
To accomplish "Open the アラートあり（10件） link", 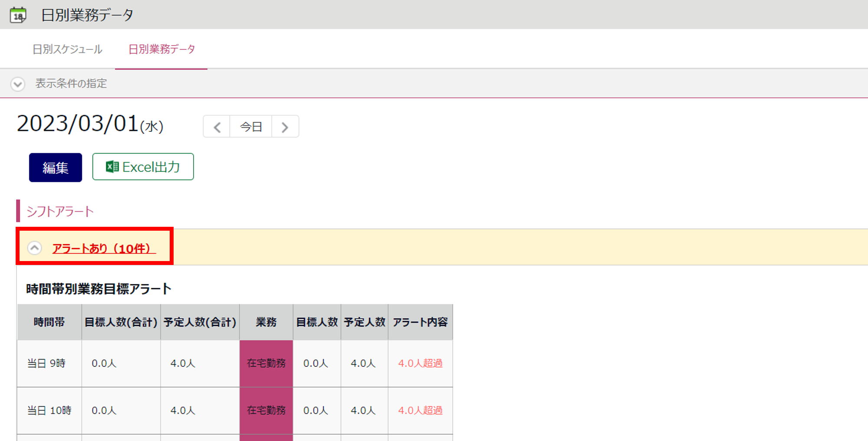I will (x=104, y=248).
